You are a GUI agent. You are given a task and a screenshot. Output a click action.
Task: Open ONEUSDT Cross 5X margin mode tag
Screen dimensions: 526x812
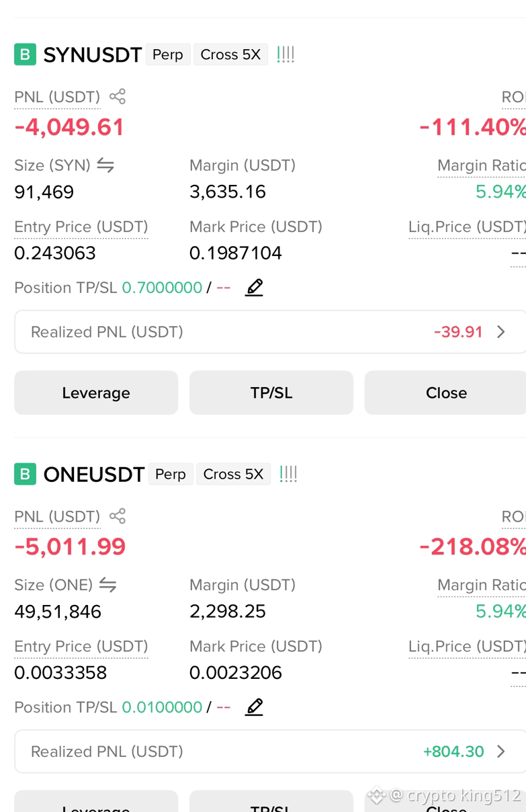tap(233, 474)
